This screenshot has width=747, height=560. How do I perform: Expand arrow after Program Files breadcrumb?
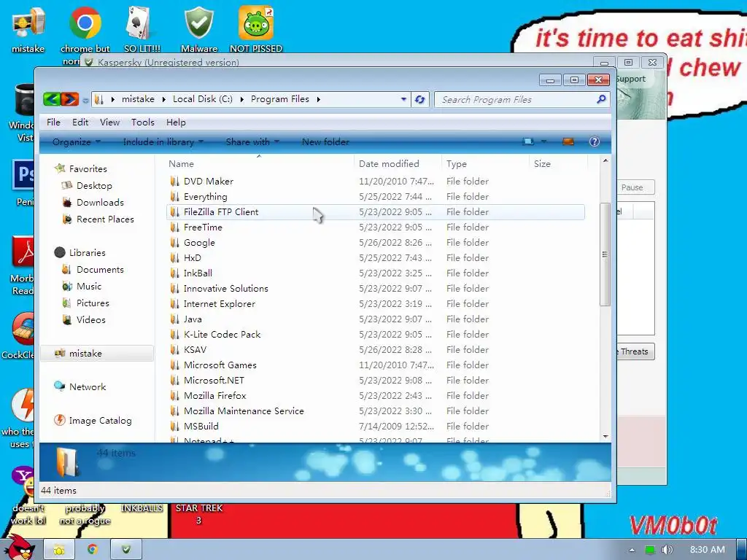pos(318,99)
